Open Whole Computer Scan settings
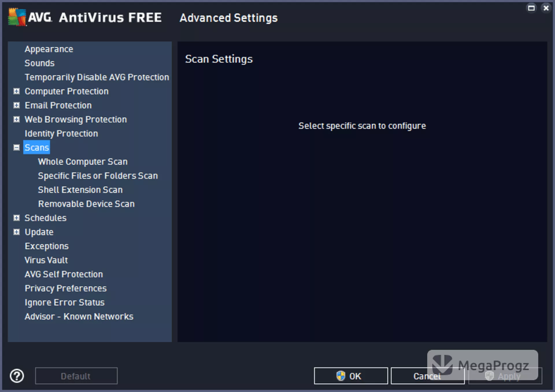 [83, 161]
